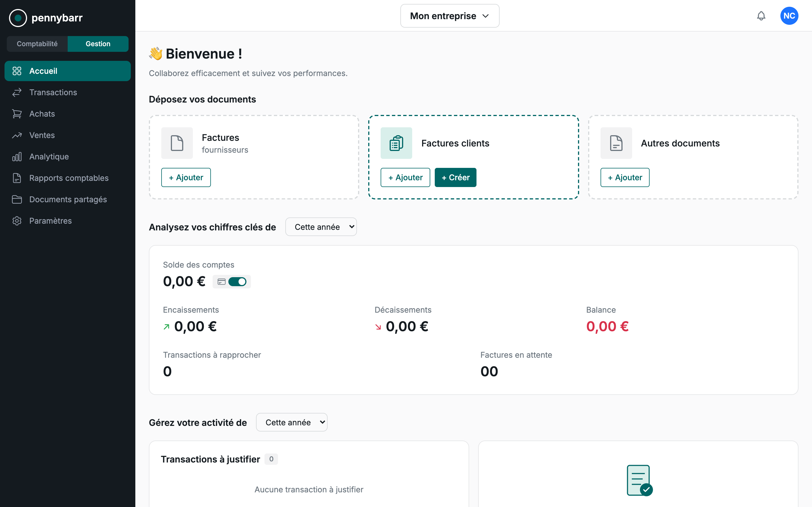Switch to Comptabilité mode
Viewport: 812px width, 507px height.
(37, 44)
